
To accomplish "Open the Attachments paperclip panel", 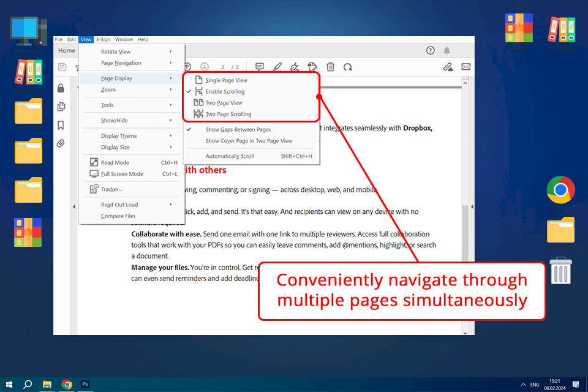I will point(61,143).
